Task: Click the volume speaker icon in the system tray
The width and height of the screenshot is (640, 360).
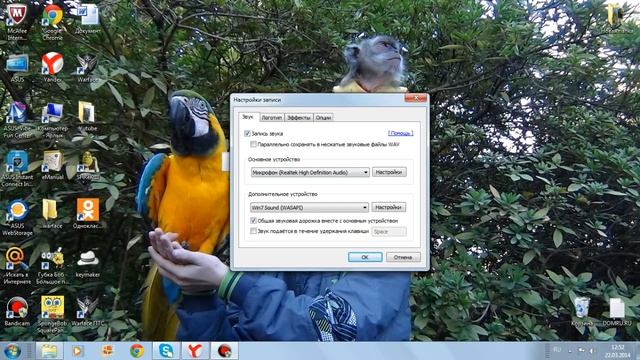Action: [592, 351]
